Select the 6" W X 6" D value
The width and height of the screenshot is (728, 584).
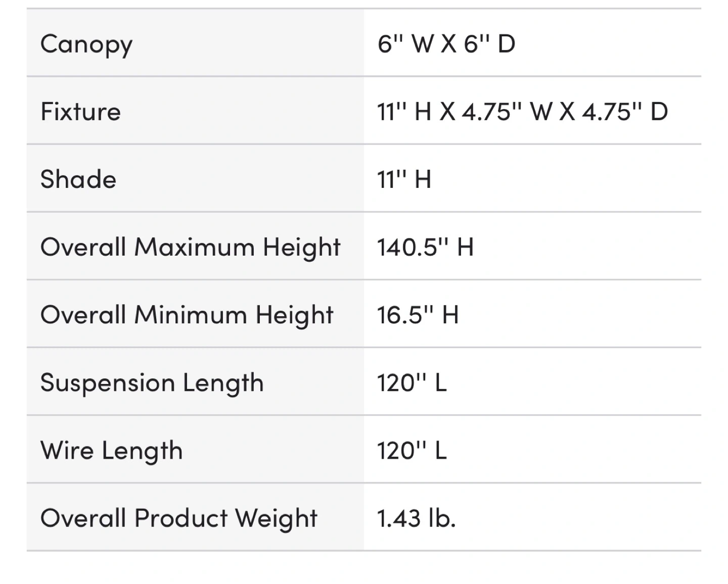point(446,44)
